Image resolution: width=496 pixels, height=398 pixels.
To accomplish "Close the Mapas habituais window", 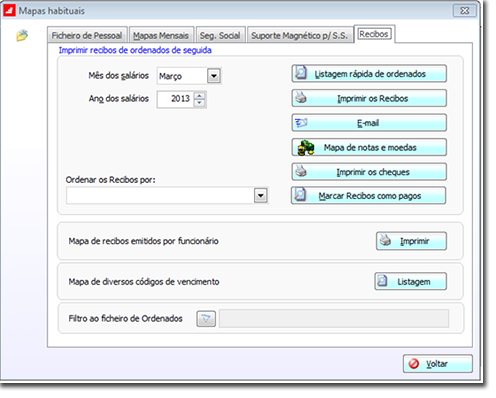I will click(x=464, y=11).
